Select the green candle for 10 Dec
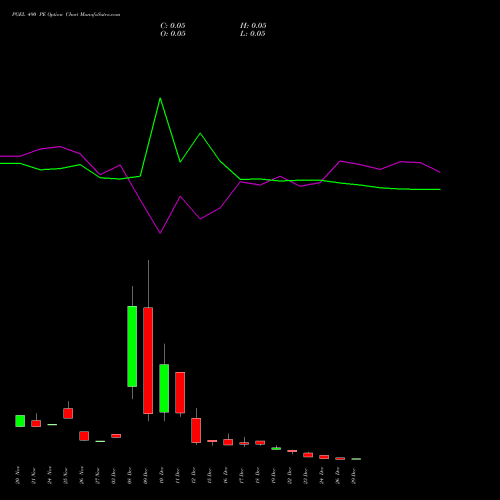 pyautogui.click(x=164, y=388)
